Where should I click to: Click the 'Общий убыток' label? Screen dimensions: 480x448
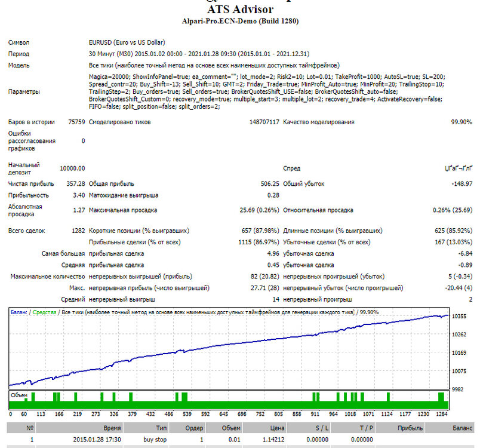tap(304, 184)
